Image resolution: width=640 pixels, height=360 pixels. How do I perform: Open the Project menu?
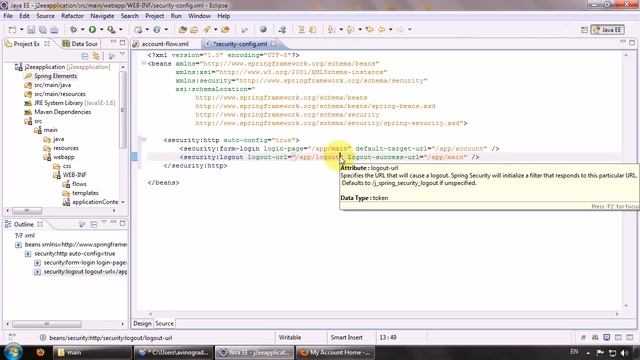click(154, 16)
